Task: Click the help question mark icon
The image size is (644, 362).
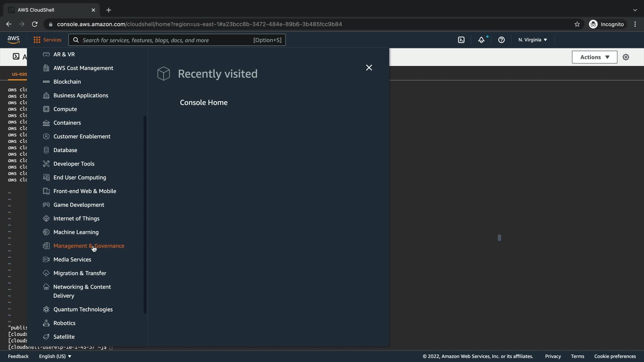Action: [x=501, y=40]
